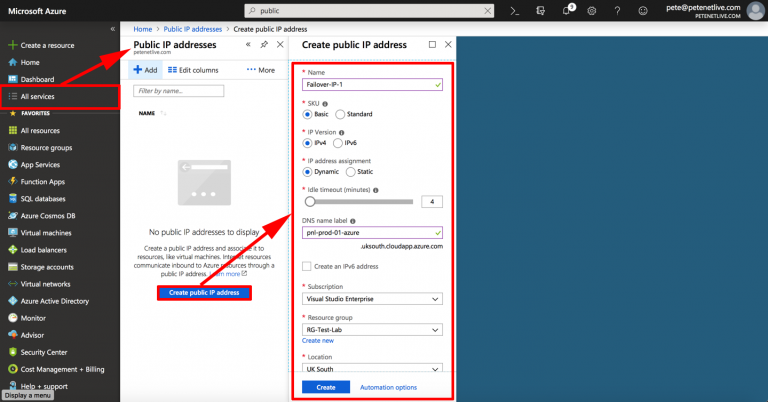Pin the Public IP addresses blade
The image size is (768, 402).
pos(264,44)
